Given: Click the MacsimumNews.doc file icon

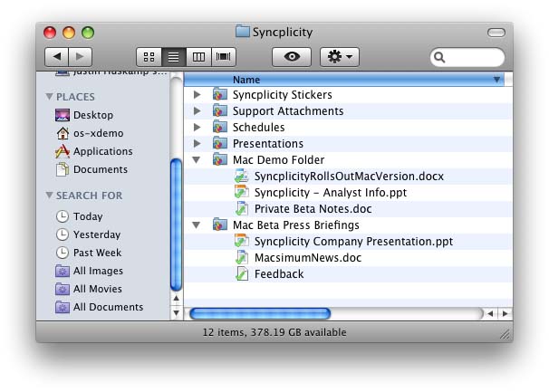Looking at the screenshot, I should tap(242, 258).
